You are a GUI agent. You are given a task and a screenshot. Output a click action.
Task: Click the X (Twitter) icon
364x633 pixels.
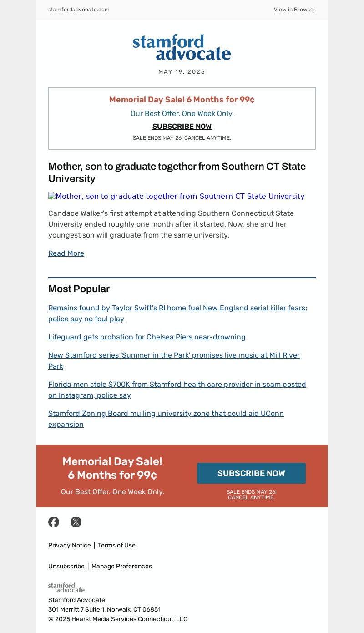point(76,522)
